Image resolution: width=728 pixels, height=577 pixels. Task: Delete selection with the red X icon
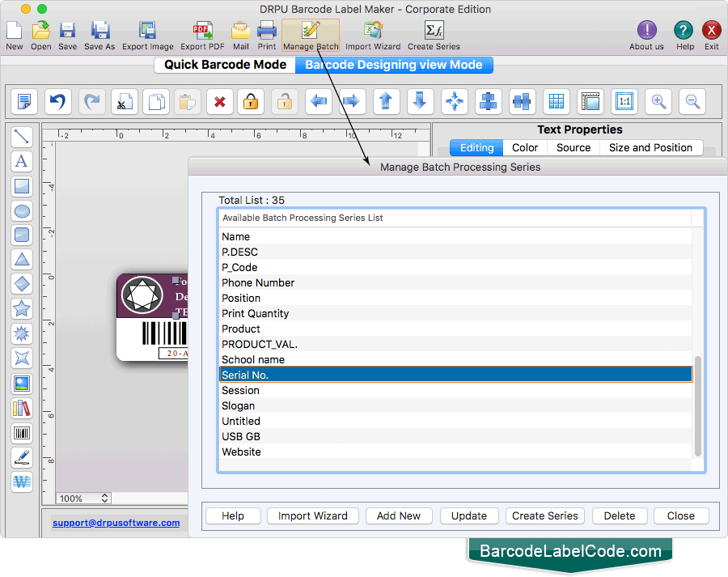pos(220,101)
